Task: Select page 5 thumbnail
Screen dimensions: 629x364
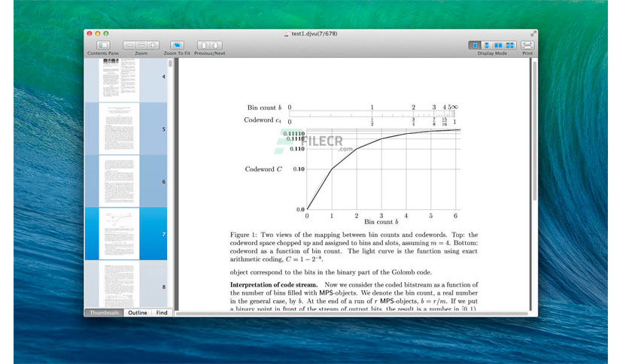Action: [x=119, y=129]
